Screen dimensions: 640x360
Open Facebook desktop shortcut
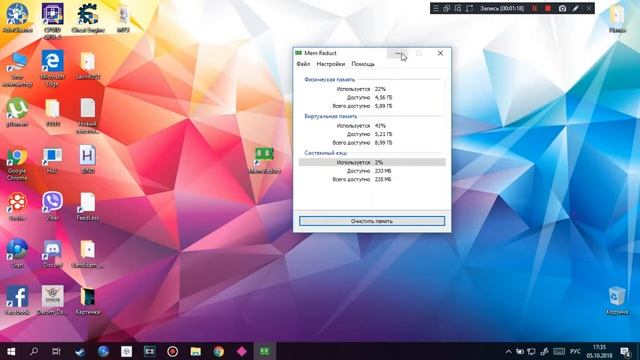(x=17, y=300)
